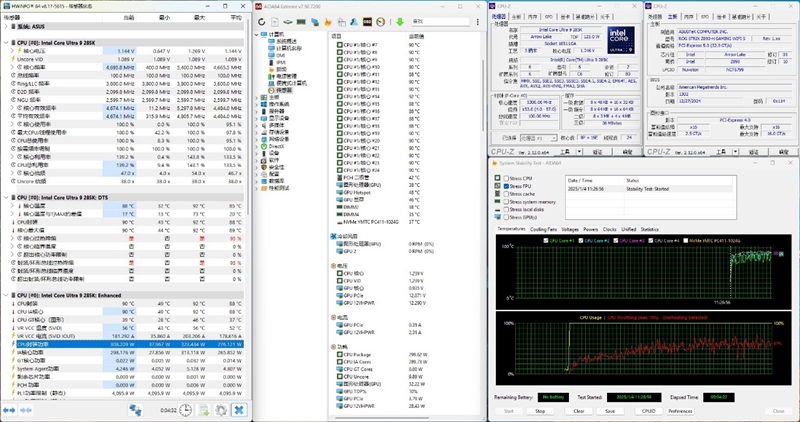This screenshot has height=422, width=800.
Task: Click the HWiNFO log file export icon
Action: (x=204, y=410)
